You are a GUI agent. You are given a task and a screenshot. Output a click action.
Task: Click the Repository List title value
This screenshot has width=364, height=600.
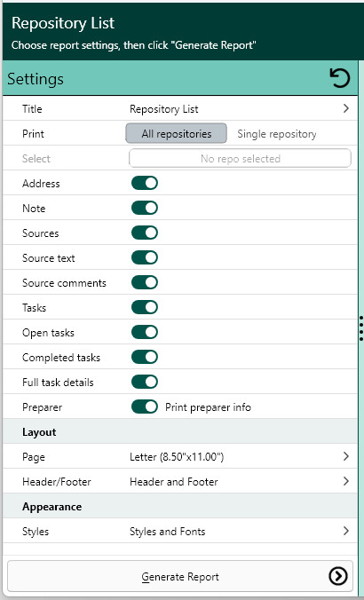(164, 109)
